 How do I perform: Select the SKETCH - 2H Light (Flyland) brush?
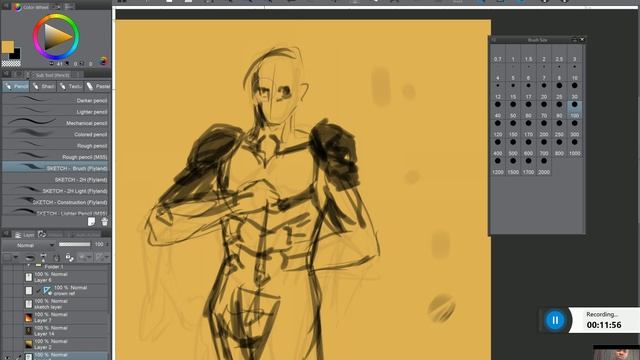[x=56, y=191]
